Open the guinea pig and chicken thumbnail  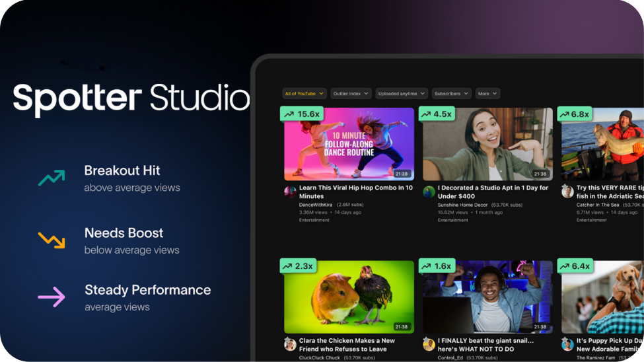click(349, 297)
